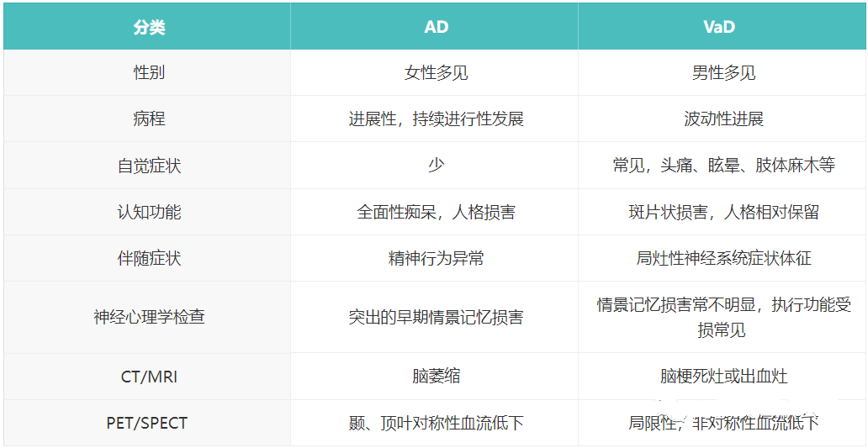Click the 性别 row label
This screenshot has height=448, width=868.
[x=149, y=72]
